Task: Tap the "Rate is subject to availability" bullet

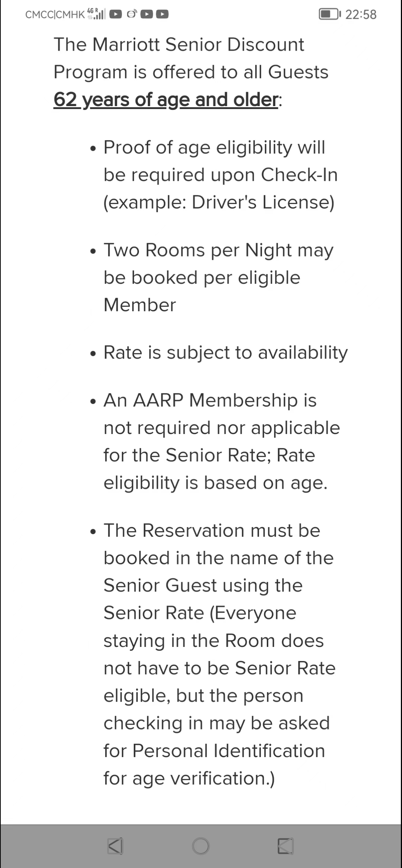Action: coord(225,352)
